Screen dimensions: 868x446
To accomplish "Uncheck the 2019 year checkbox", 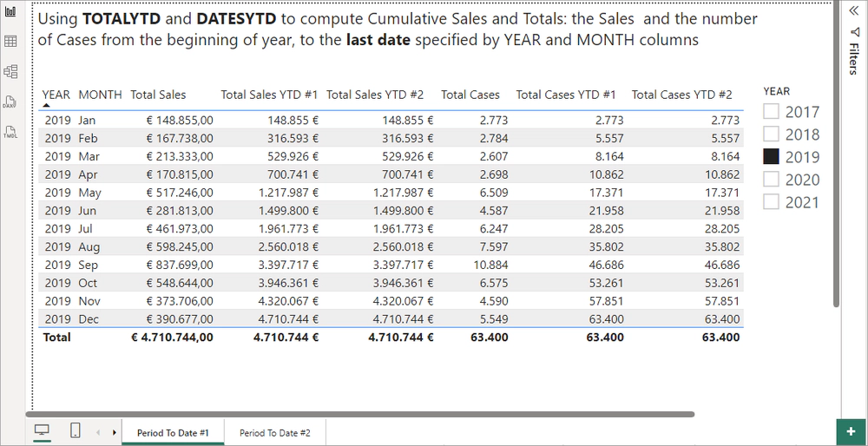I will click(771, 157).
